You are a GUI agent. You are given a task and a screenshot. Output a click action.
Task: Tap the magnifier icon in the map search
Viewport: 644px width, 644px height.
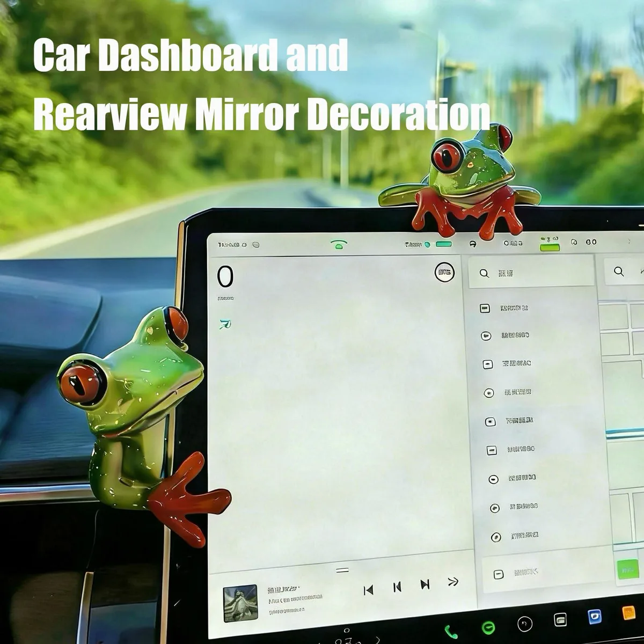pyautogui.click(x=619, y=272)
